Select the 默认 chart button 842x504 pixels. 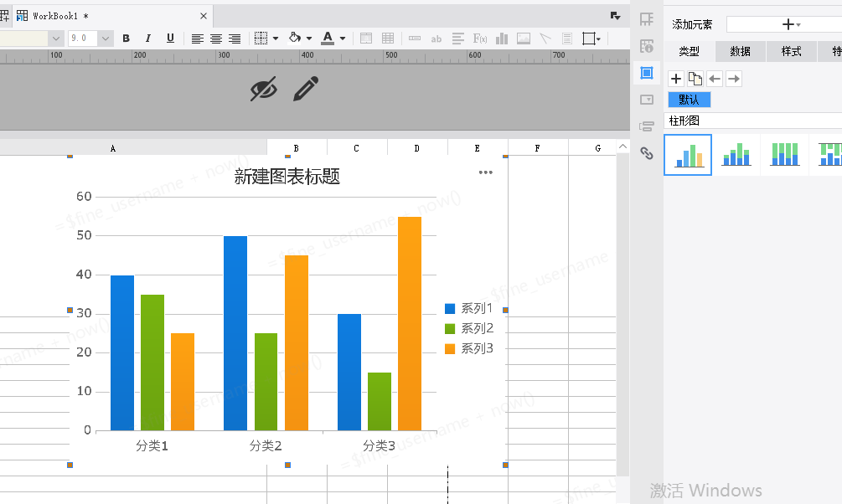690,100
